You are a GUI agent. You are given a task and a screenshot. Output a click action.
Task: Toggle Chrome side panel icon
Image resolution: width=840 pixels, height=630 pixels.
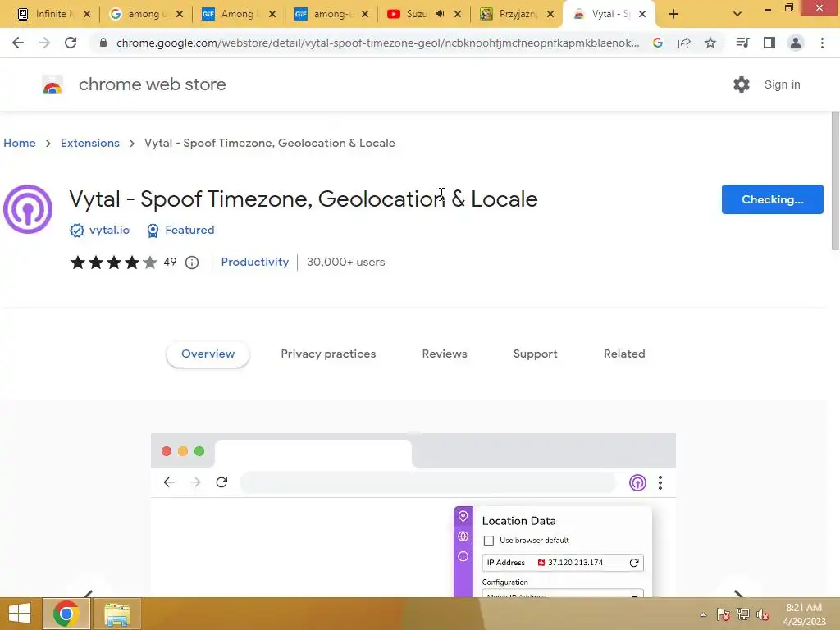[769, 43]
